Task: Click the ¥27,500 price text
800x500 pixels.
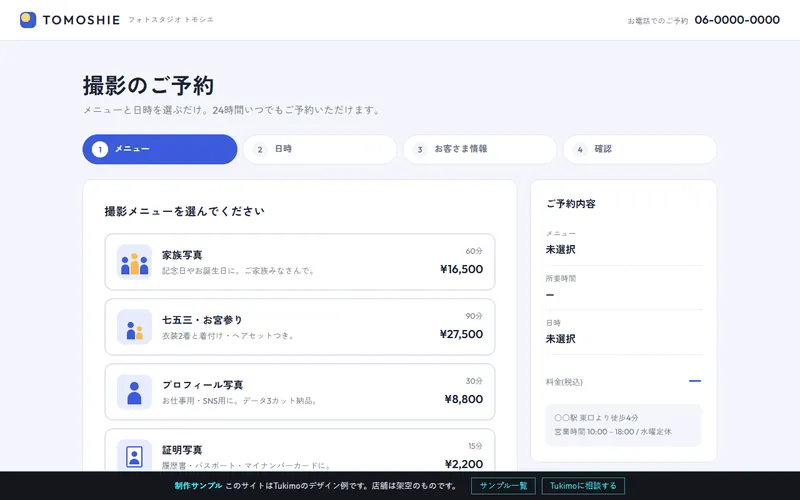Action: pyautogui.click(x=461, y=334)
